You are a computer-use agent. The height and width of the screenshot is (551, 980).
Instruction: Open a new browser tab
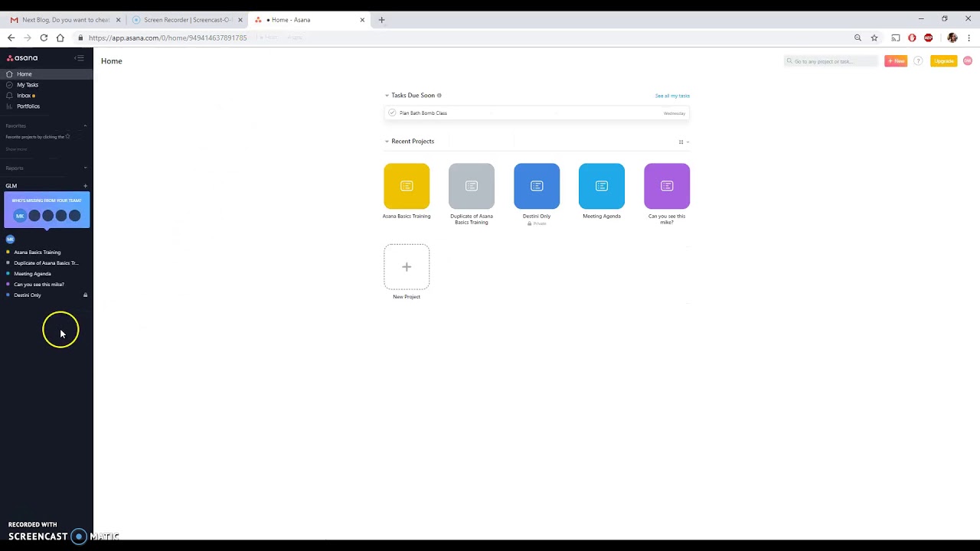(x=381, y=20)
